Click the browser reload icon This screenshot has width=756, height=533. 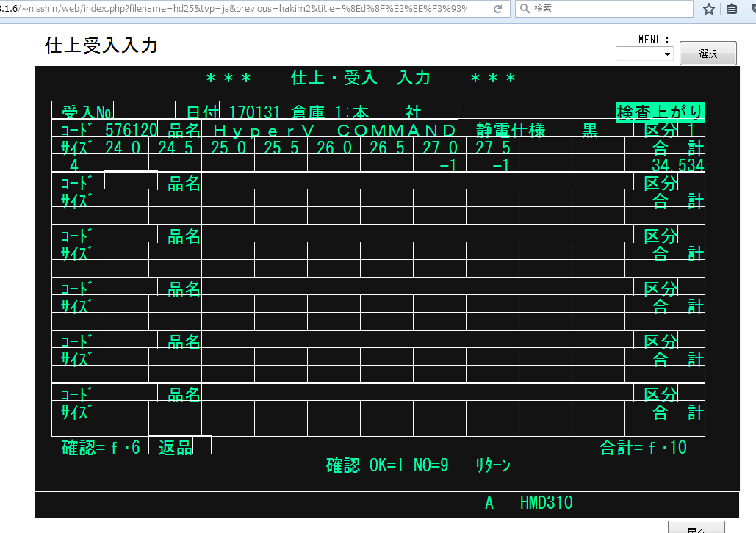click(497, 9)
